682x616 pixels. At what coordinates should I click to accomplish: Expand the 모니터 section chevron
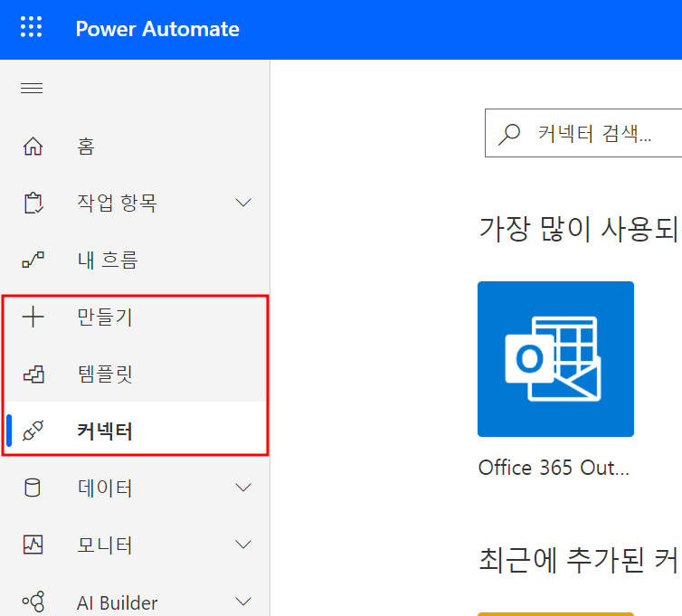243,545
